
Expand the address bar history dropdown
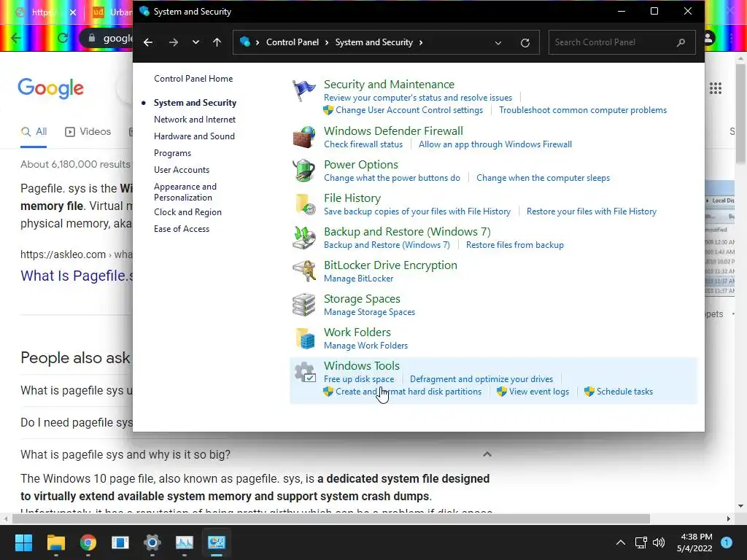pyautogui.click(x=498, y=43)
